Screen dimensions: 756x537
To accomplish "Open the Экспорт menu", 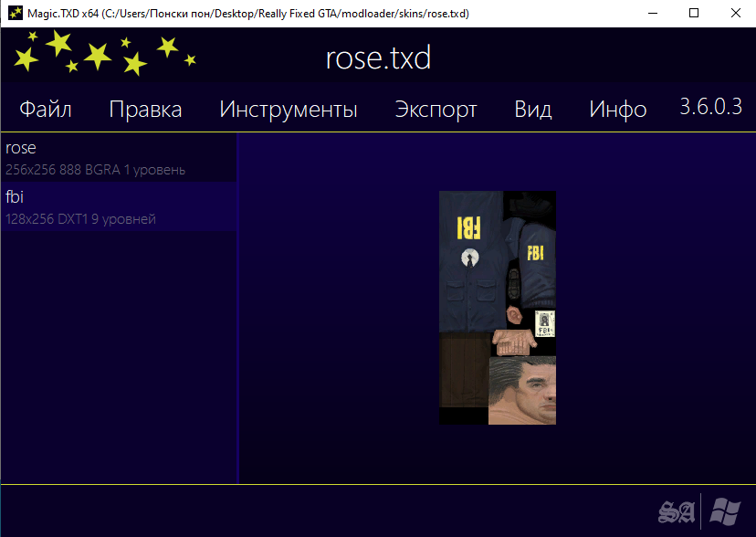I will [x=436, y=110].
